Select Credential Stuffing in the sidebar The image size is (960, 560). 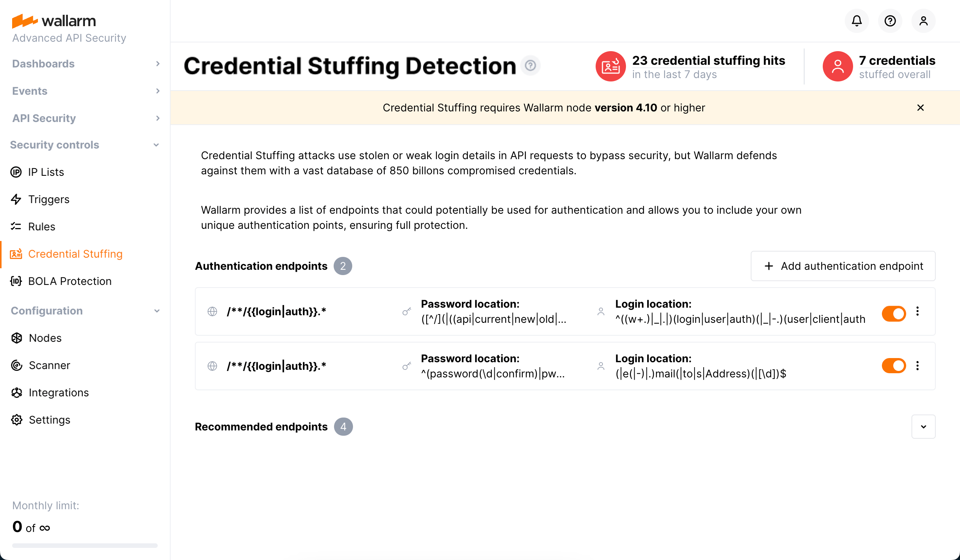[x=75, y=253]
